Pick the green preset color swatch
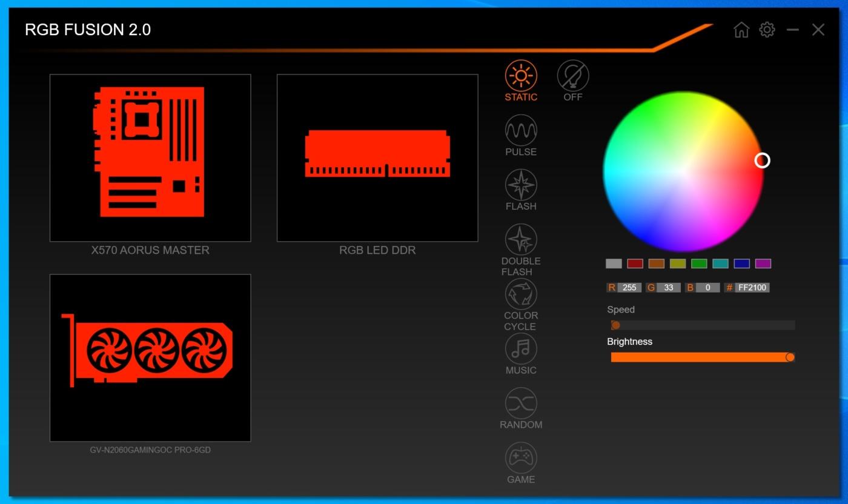The image size is (848, 504). [699, 264]
